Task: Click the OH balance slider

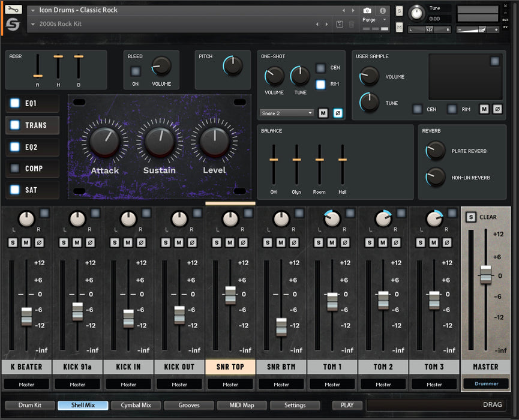Action: click(x=274, y=161)
